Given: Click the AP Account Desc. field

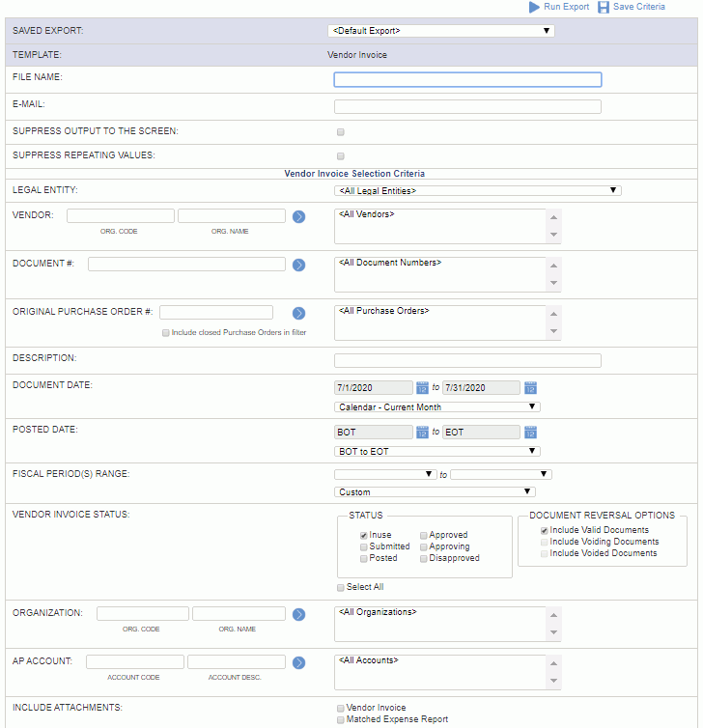Looking at the screenshot, I should (237, 661).
